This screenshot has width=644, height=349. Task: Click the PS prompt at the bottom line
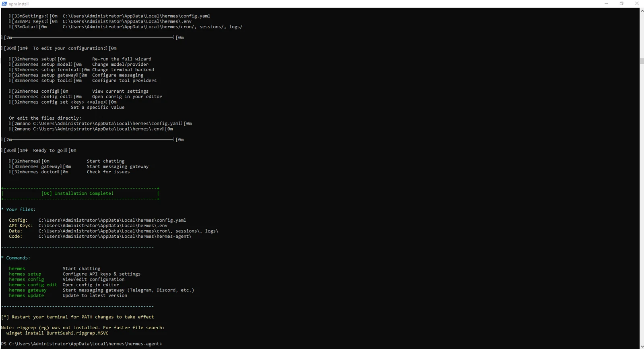click(82, 344)
